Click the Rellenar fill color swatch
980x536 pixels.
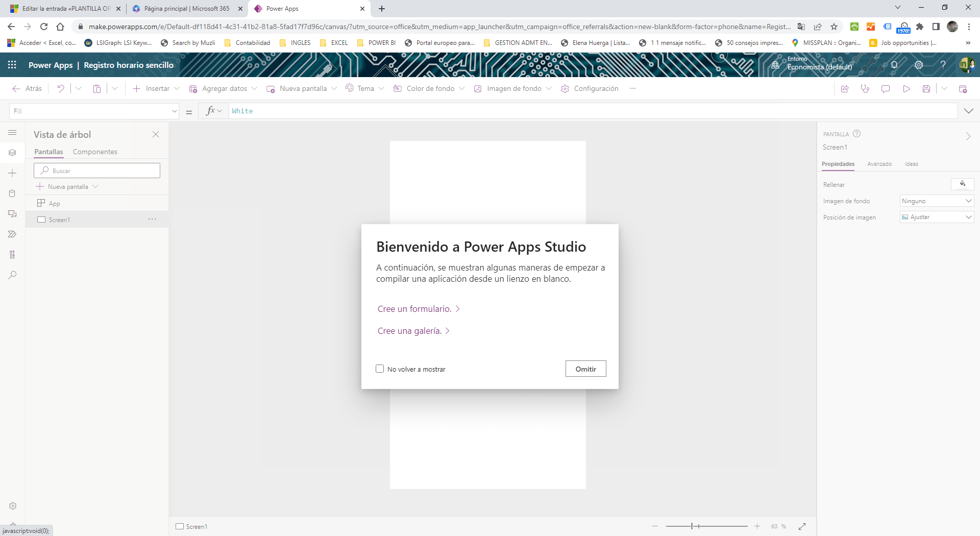(963, 184)
